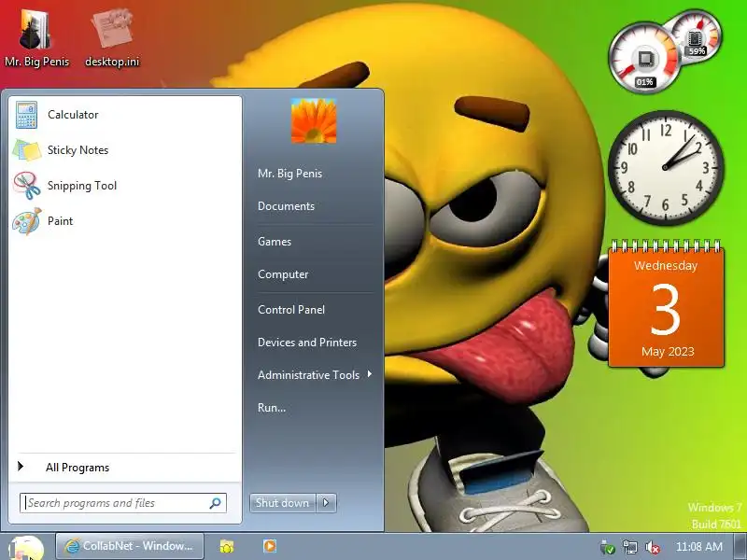Click the Show desktop button
The height and width of the screenshot is (560, 747).
(x=740, y=547)
